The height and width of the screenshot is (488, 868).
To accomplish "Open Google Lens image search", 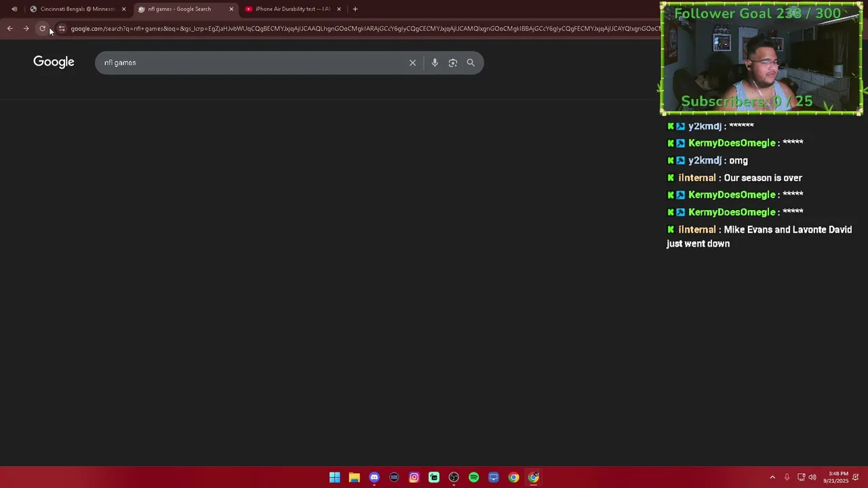I will coord(453,62).
